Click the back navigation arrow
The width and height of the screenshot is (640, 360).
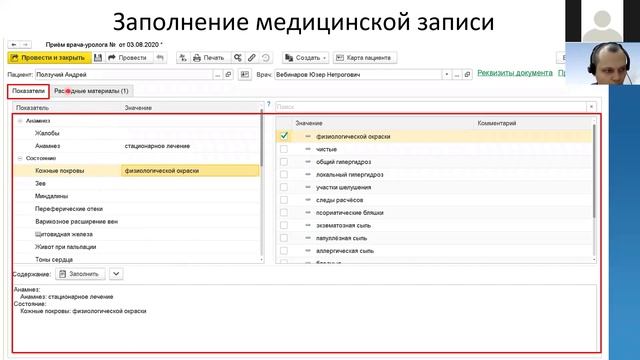(x=13, y=44)
